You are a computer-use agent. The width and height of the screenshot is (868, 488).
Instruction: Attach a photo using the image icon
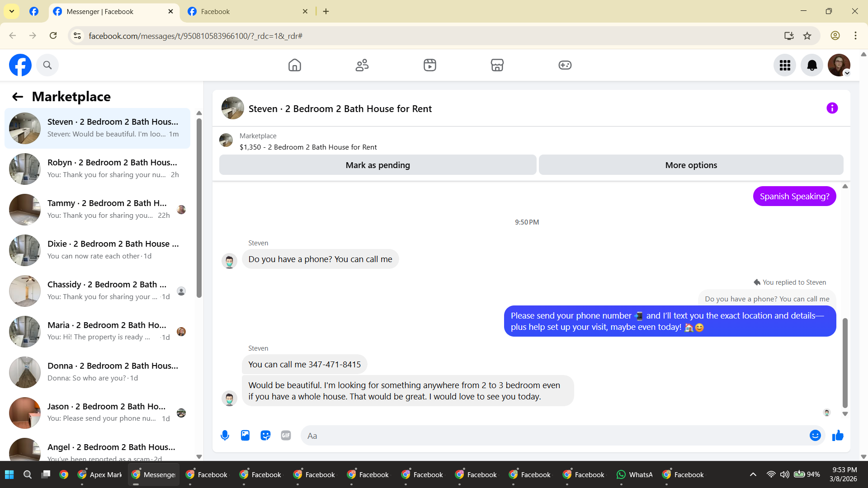(245, 436)
